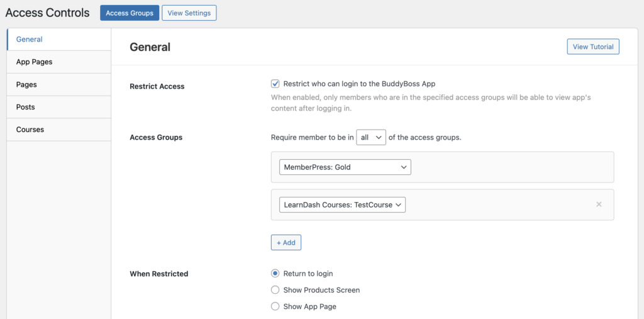The width and height of the screenshot is (644, 319).
Task: Open View Settings
Action: [189, 13]
